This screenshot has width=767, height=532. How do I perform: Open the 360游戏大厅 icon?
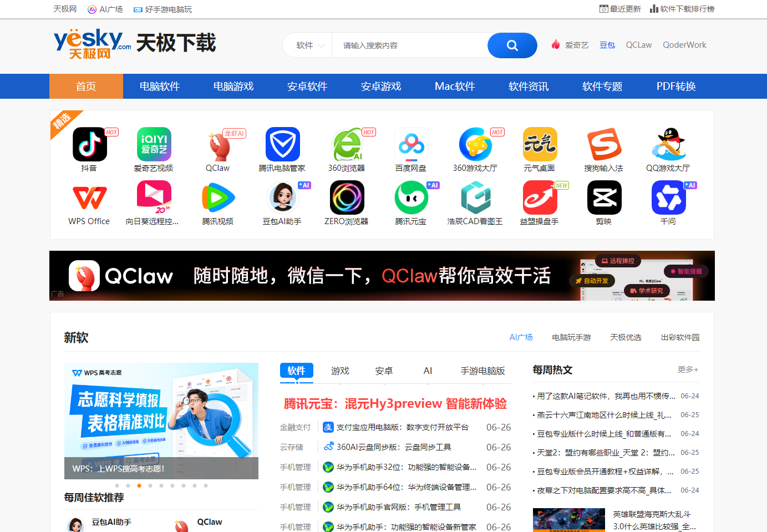[x=475, y=144]
